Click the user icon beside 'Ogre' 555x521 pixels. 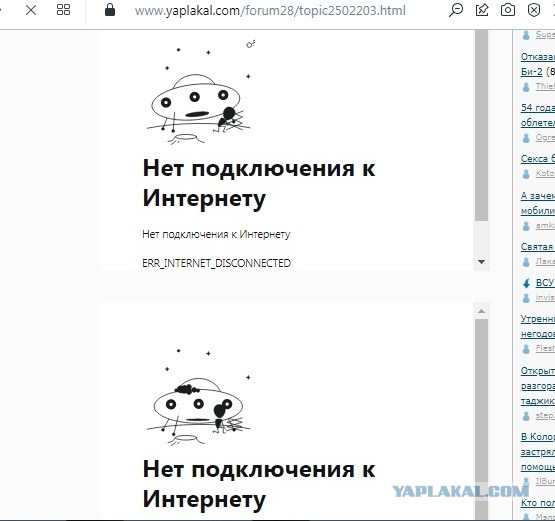point(526,138)
